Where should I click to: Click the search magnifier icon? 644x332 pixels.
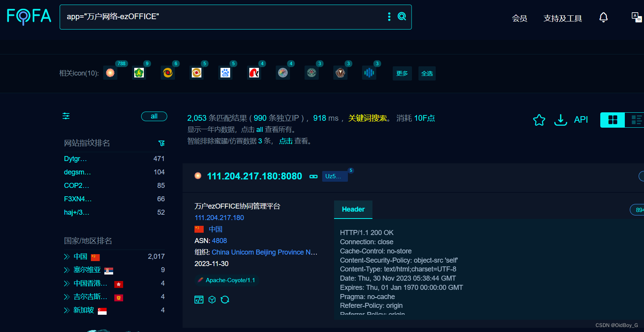tap(402, 16)
